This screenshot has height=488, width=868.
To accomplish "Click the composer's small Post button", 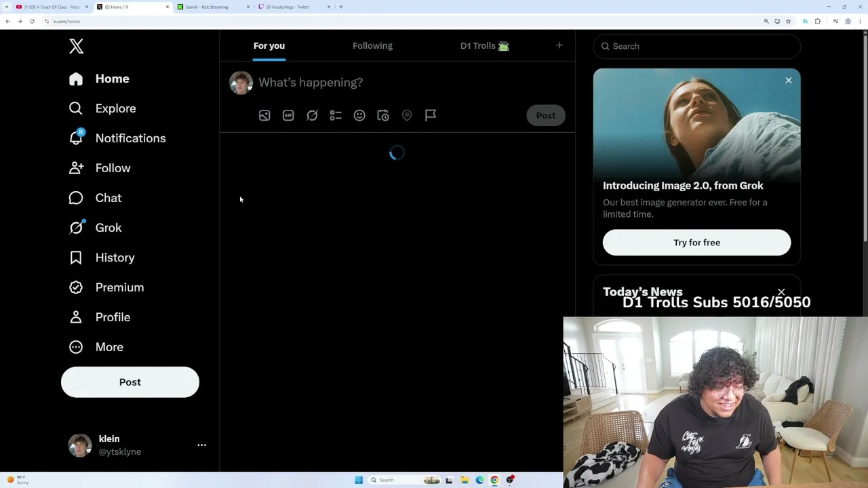I will tap(546, 115).
